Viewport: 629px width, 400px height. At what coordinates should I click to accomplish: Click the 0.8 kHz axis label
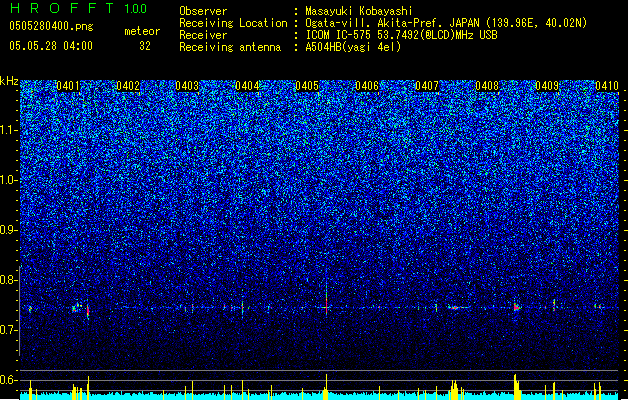tap(9, 280)
